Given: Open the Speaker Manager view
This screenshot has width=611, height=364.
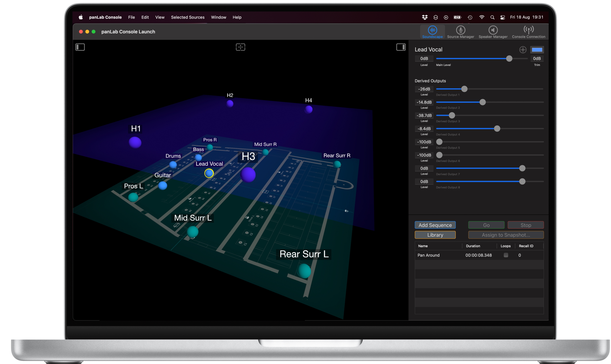Looking at the screenshot, I should (x=493, y=32).
